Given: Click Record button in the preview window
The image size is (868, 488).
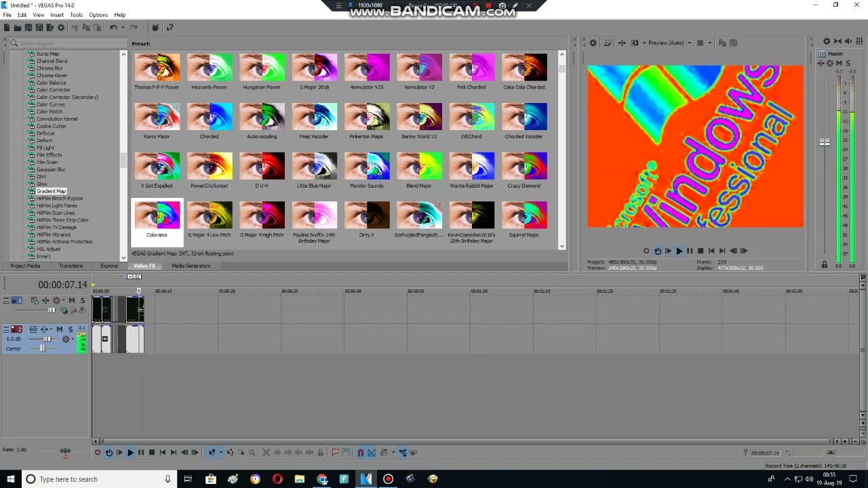Looking at the screenshot, I should point(646,251).
